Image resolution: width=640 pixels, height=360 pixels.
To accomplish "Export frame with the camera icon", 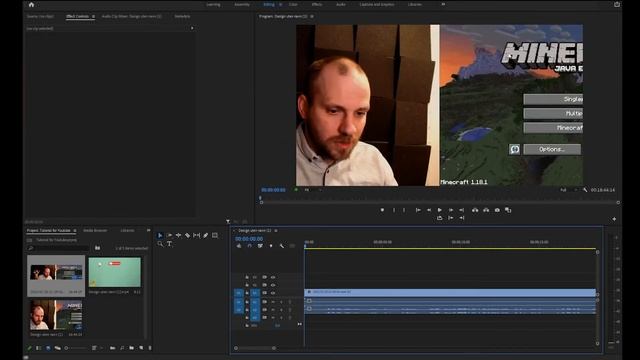I will [497, 210].
